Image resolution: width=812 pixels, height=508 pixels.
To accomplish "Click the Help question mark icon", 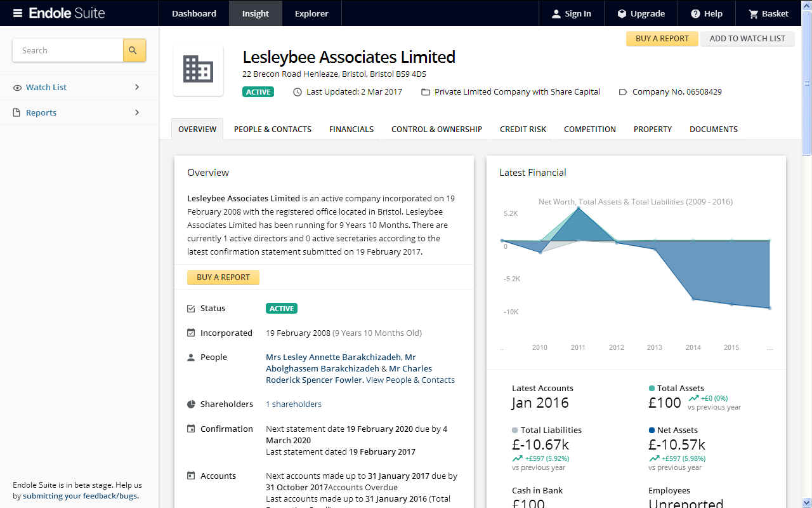I will pos(695,14).
